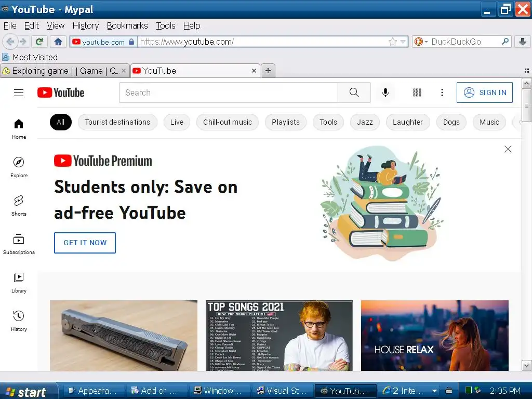The height and width of the screenshot is (399, 532).
Task: Open Library in YouTube sidebar
Action: tap(19, 283)
